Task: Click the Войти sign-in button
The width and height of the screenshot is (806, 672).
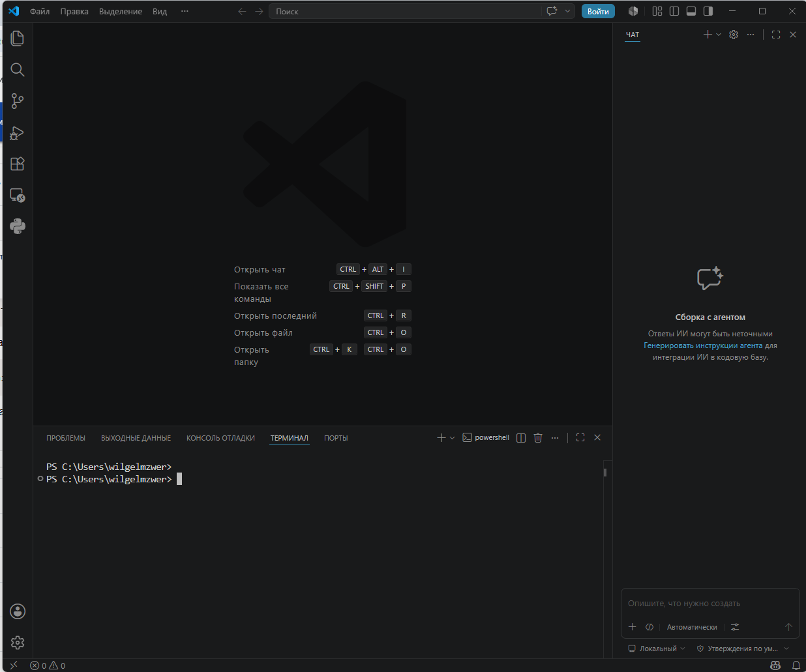Action: click(x=598, y=11)
